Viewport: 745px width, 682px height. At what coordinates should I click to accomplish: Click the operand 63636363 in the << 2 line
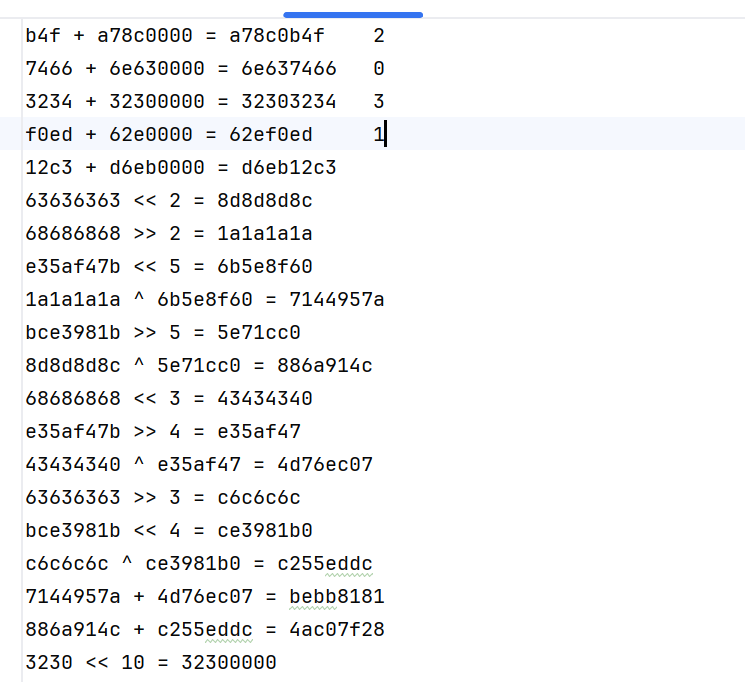(x=73, y=201)
